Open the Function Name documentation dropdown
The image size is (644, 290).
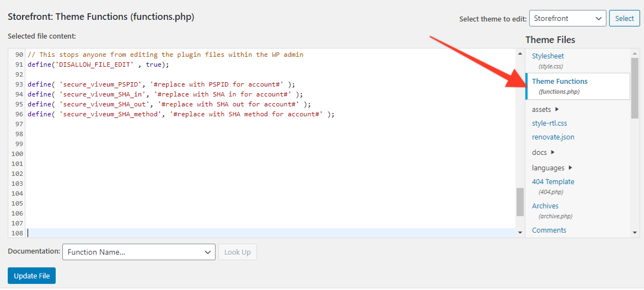(139, 252)
